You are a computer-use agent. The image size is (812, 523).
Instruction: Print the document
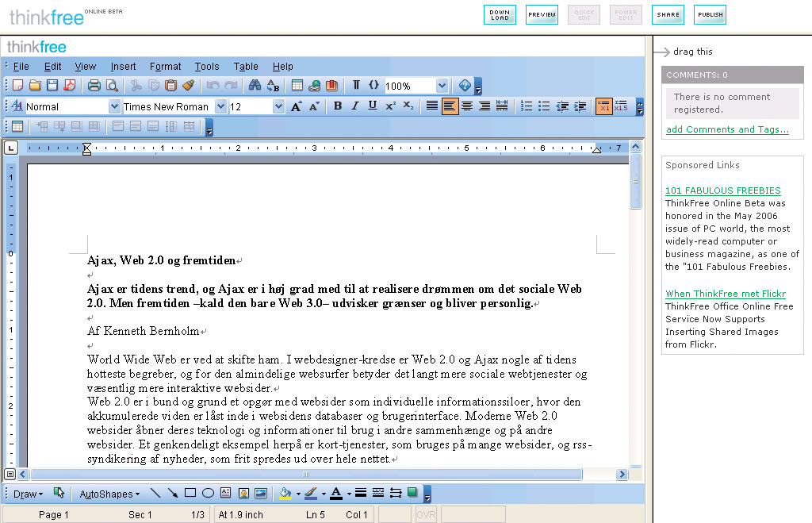pos(94,86)
